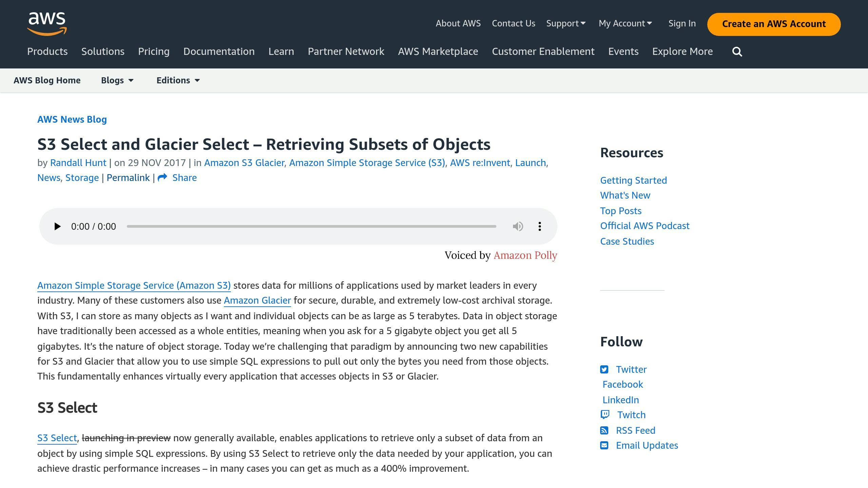The height and width of the screenshot is (488, 868).
Task: Click Create an AWS Account button
Action: point(774,24)
